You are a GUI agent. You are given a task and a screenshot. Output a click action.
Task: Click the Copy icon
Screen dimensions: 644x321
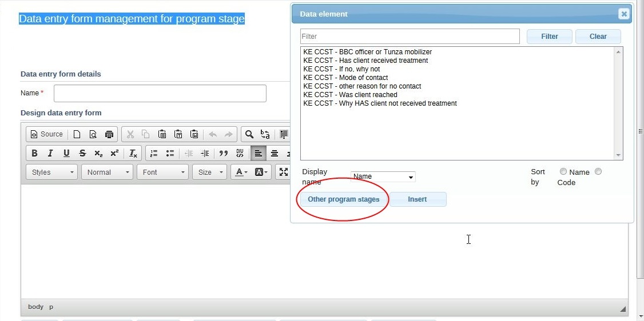tap(146, 134)
